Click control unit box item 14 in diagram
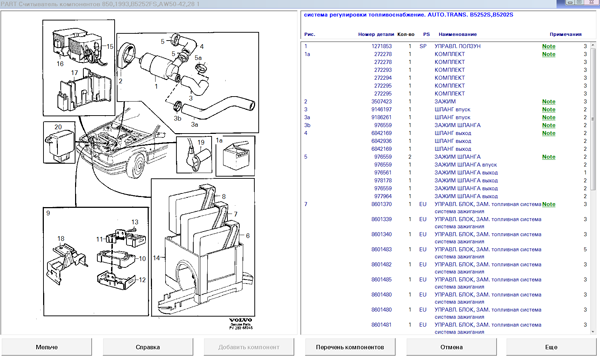The height and width of the screenshot is (360, 600). point(203,248)
